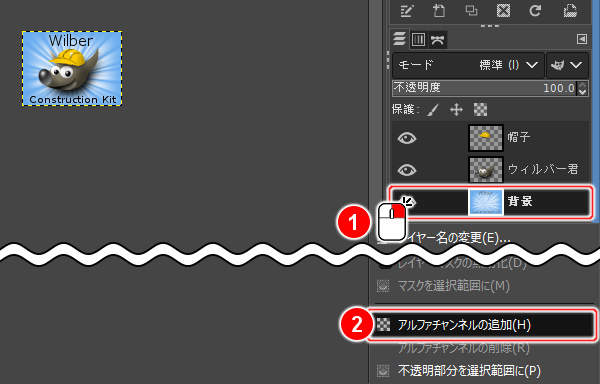
Task: Choose 不透明部分を選択範囲に(P) menu entry
Action: click(469, 370)
